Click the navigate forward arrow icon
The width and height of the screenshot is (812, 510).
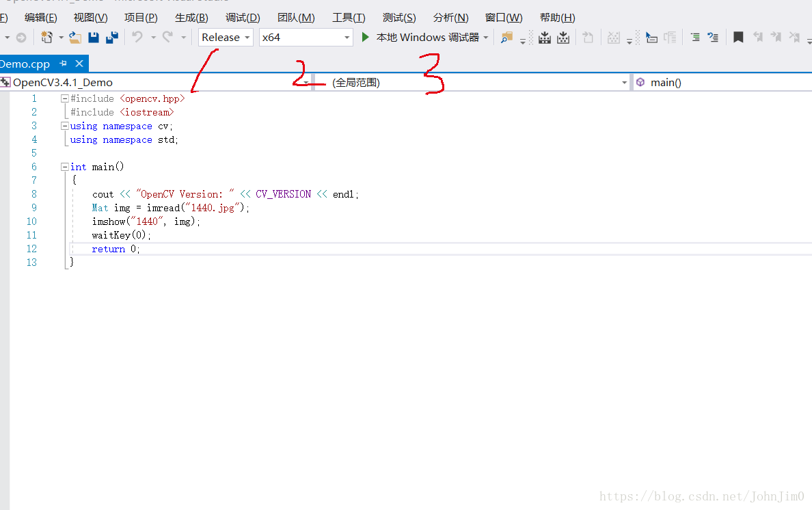21,38
